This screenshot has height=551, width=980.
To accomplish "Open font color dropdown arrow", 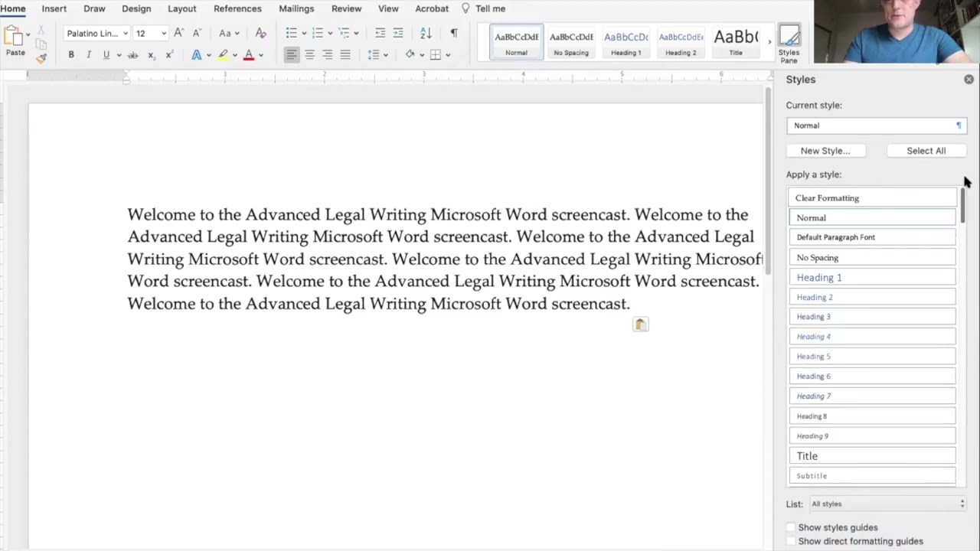I will click(260, 55).
